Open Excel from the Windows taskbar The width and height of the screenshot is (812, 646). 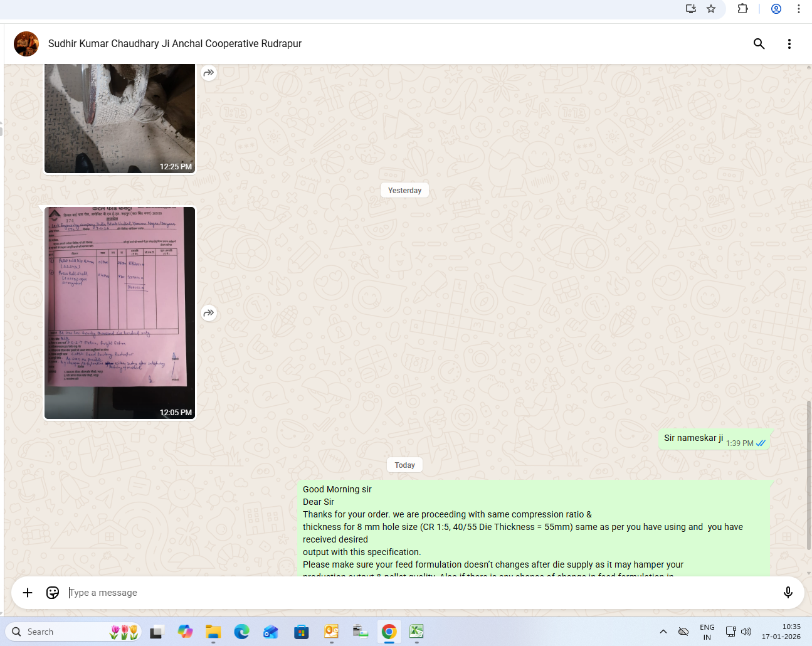pyautogui.click(x=416, y=632)
